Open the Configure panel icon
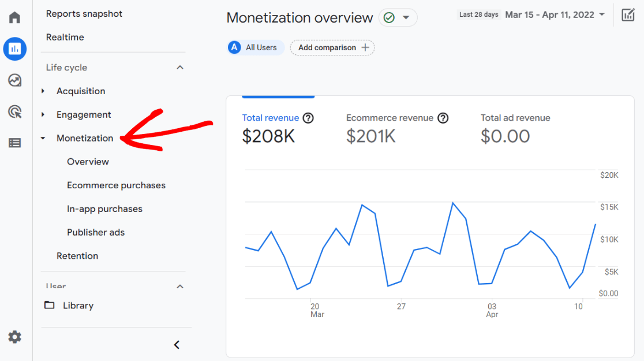 pyautogui.click(x=14, y=143)
